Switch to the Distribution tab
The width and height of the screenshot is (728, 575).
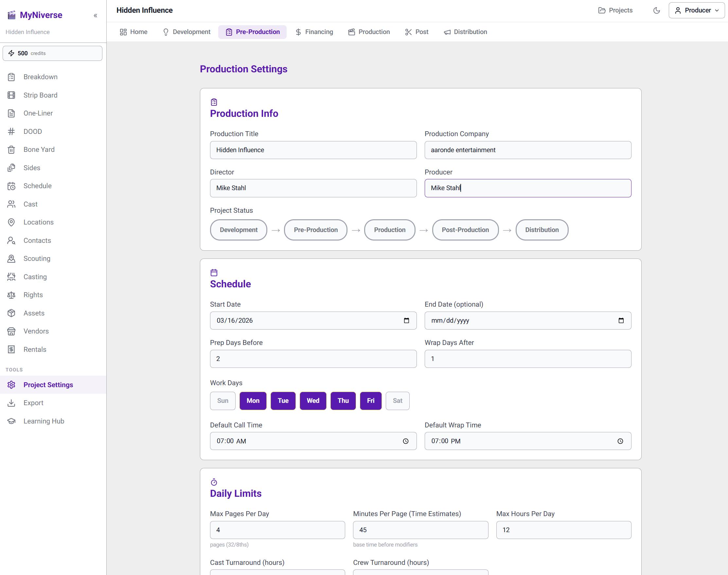pyautogui.click(x=466, y=32)
